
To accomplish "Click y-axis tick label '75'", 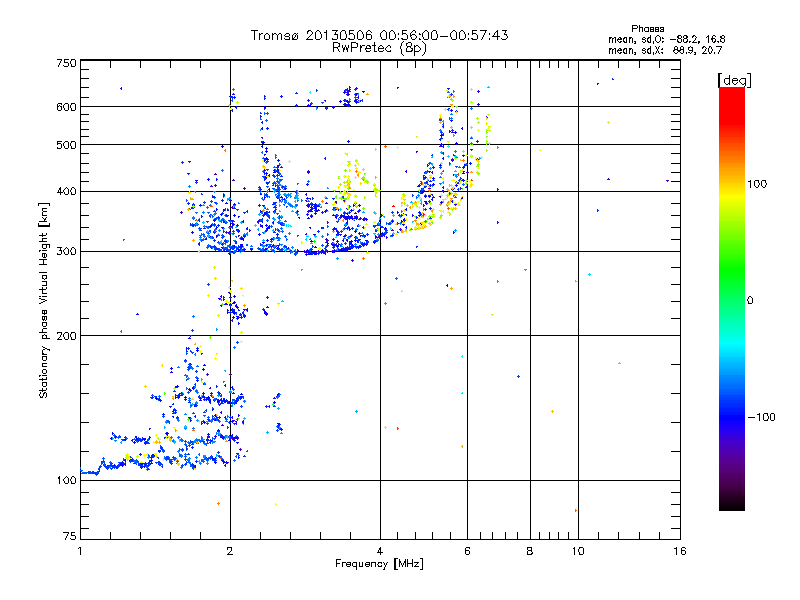I will pos(70,536).
